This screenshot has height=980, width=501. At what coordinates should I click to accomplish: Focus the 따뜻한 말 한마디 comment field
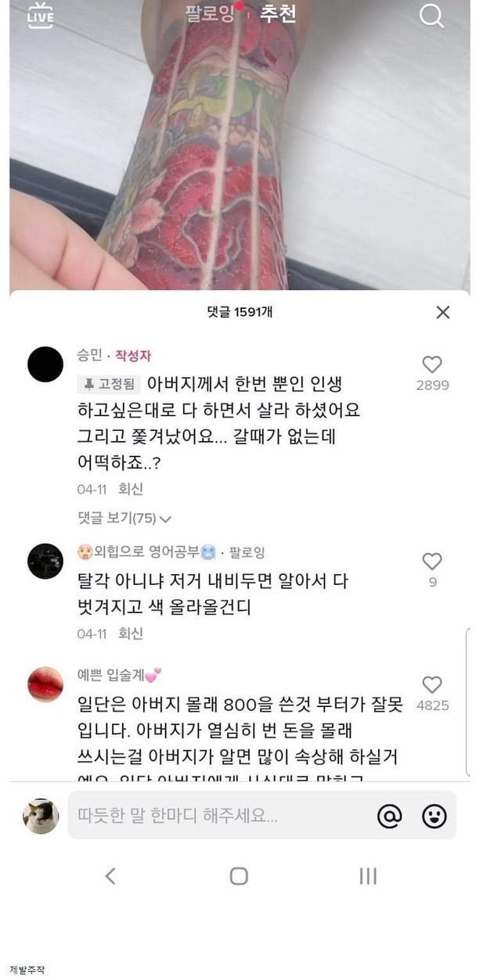(x=219, y=816)
